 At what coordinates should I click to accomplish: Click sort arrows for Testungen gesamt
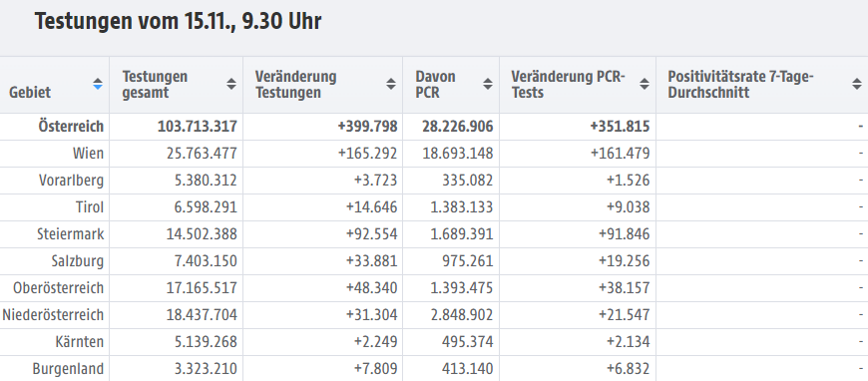[x=231, y=84]
